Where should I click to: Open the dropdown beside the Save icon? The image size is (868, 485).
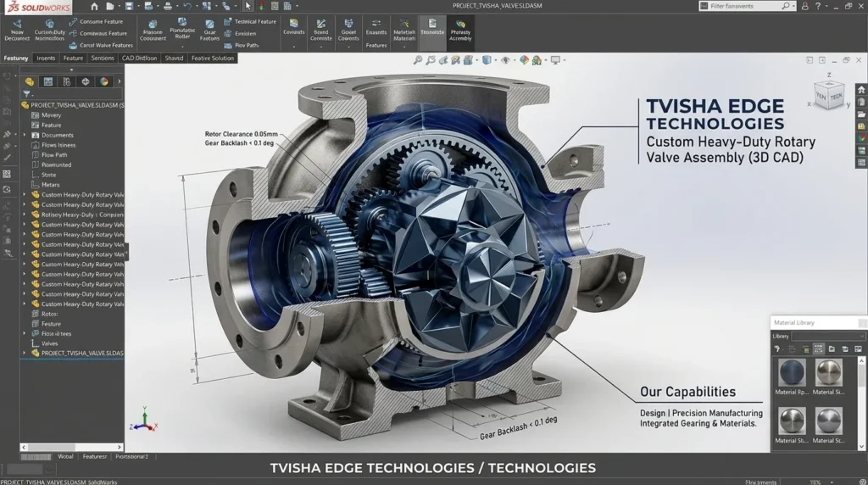(137, 6)
